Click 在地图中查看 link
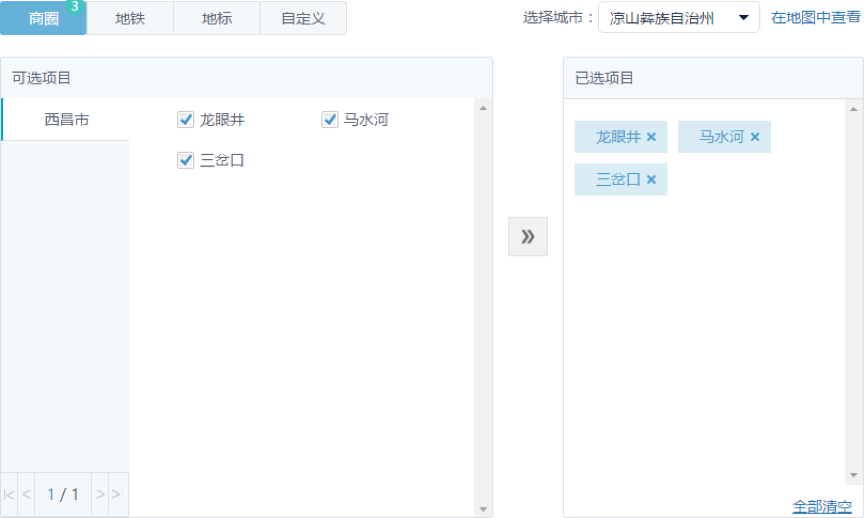Image resolution: width=865 pixels, height=518 pixels. click(x=815, y=18)
